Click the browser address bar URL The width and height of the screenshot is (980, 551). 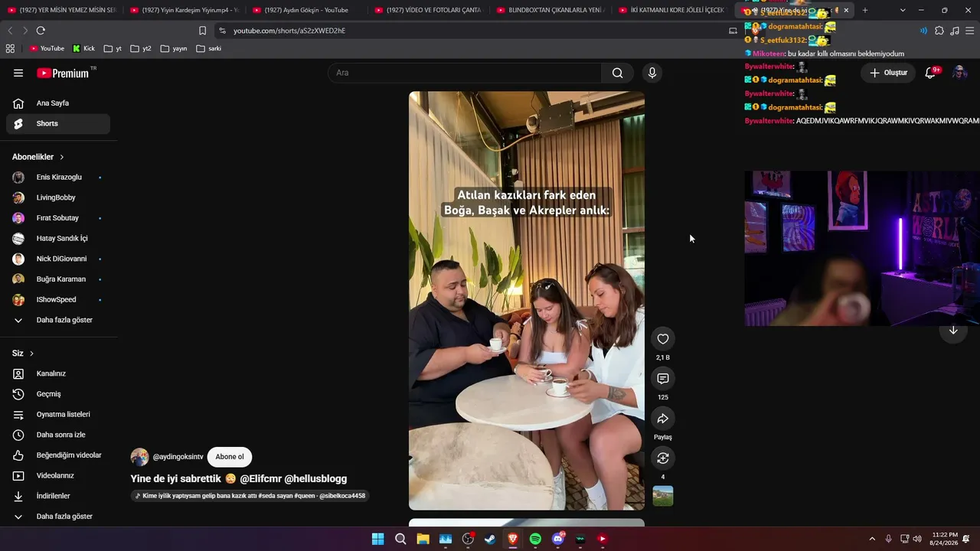(289, 31)
